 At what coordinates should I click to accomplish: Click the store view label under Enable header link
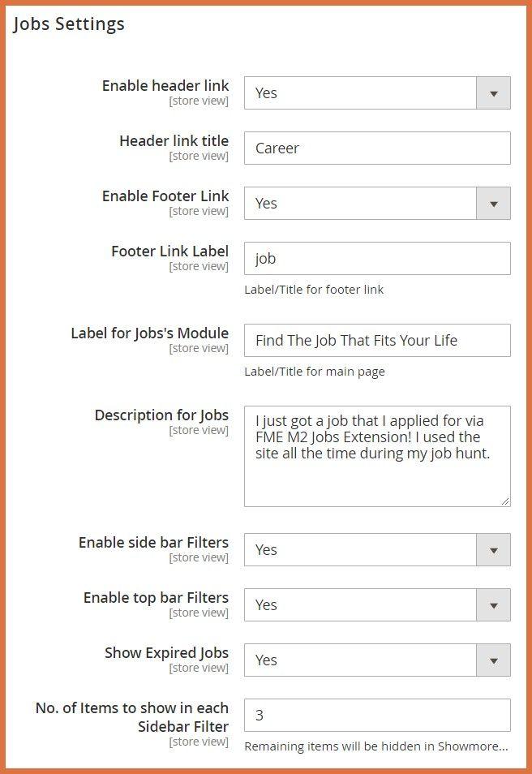pyautogui.click(x=199, y=101)
